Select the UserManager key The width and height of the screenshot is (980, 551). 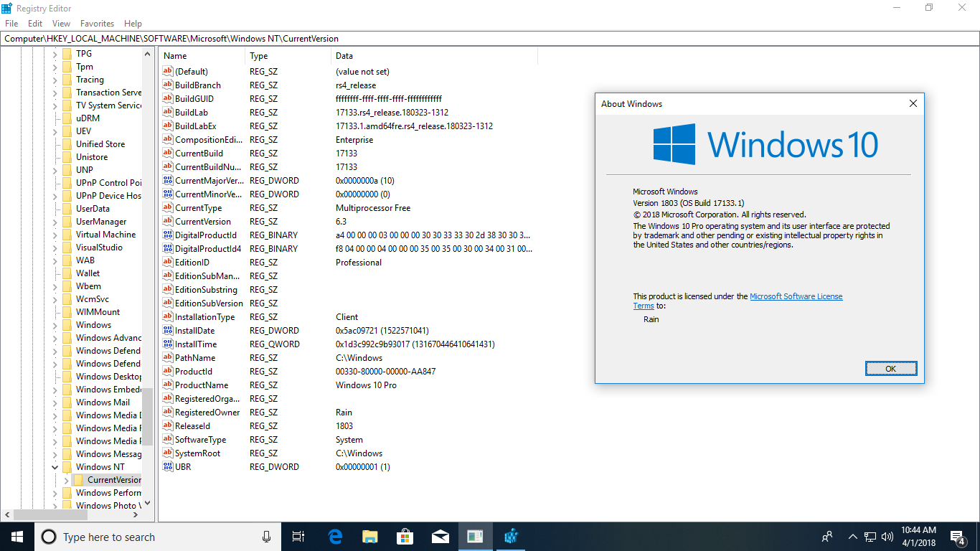coord(101,222)
